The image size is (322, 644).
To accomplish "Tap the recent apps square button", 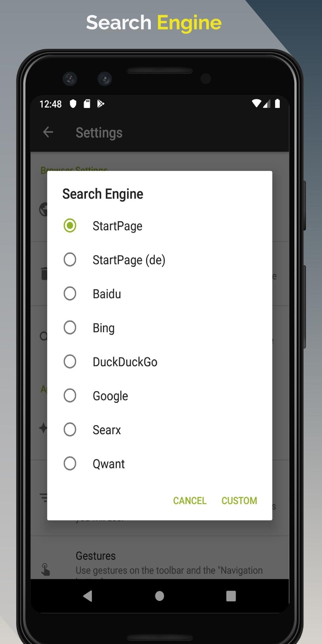I will click(231, 596).
